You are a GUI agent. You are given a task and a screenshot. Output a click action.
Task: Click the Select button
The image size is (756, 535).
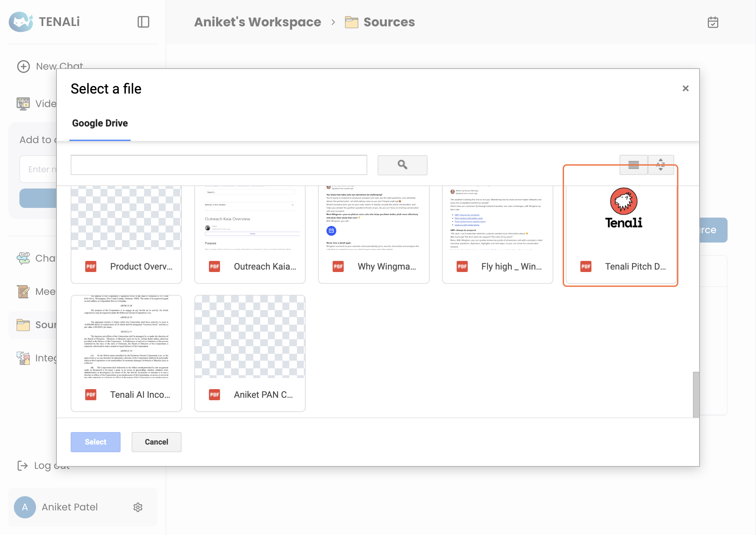click(x=96, y=442)
